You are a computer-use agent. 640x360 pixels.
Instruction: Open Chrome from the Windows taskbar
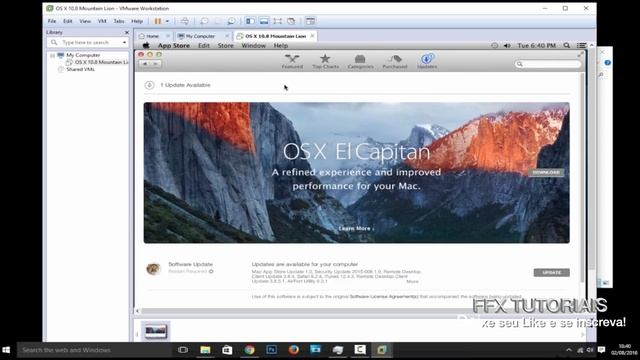click(x=249, y=350)
